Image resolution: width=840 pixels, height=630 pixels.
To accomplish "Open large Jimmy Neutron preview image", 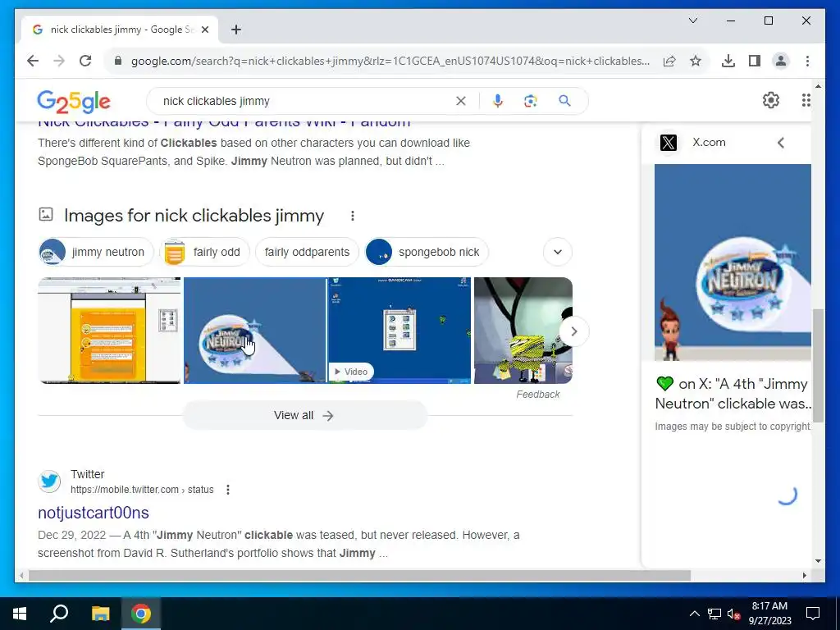I will (733, 262).
